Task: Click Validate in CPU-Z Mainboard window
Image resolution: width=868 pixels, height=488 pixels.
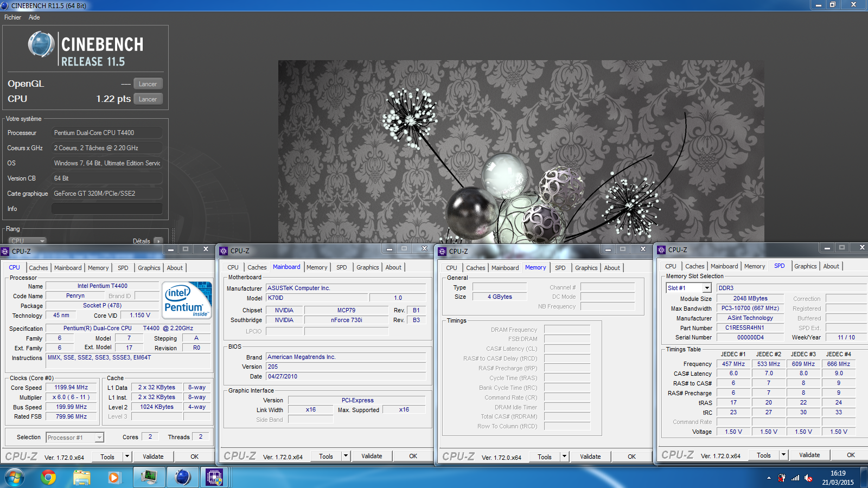Action: point(372,456)
